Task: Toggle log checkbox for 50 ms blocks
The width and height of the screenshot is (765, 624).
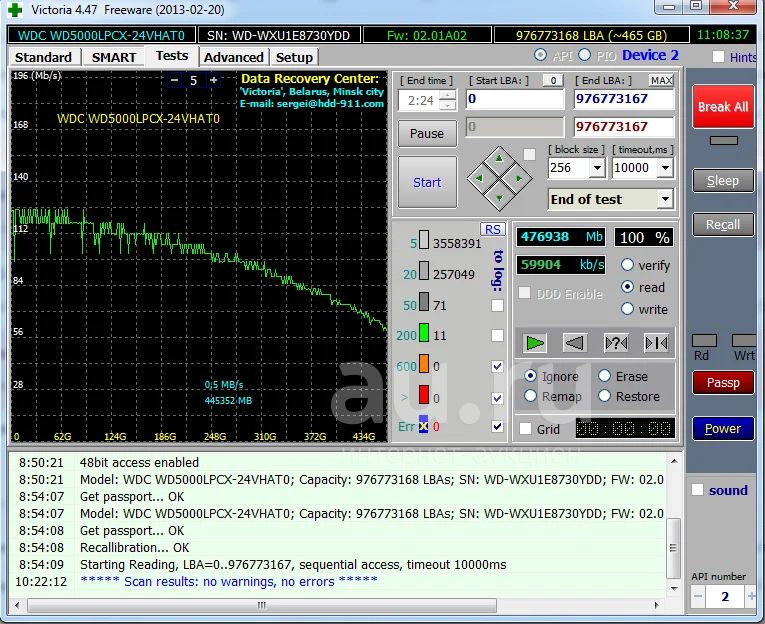Action: (497, 305)
